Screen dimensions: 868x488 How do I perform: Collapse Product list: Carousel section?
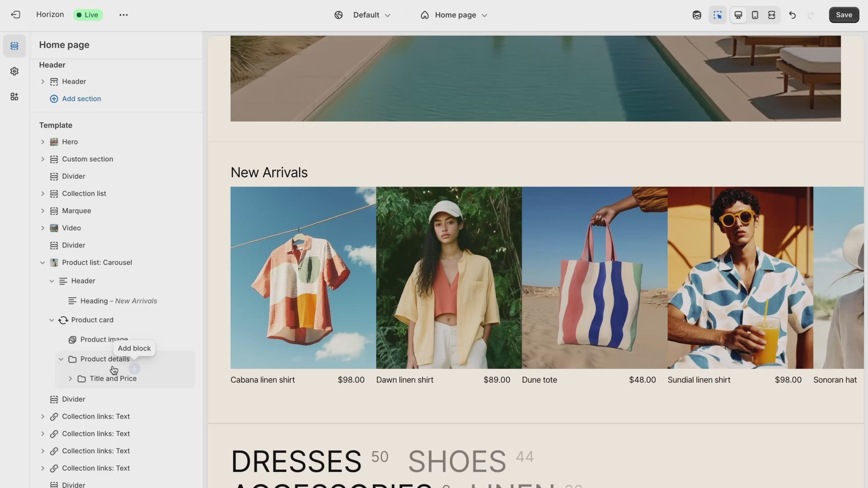[42, 263]
